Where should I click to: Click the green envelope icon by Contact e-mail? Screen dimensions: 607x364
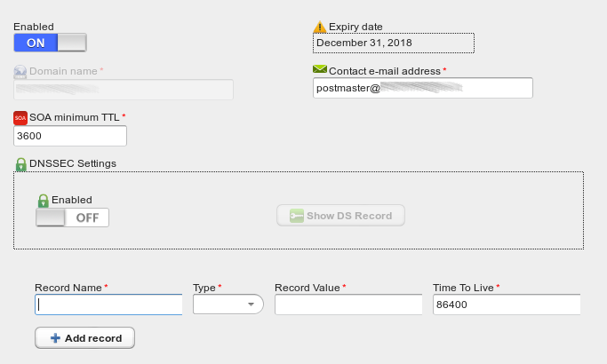[x=320, y=69]
